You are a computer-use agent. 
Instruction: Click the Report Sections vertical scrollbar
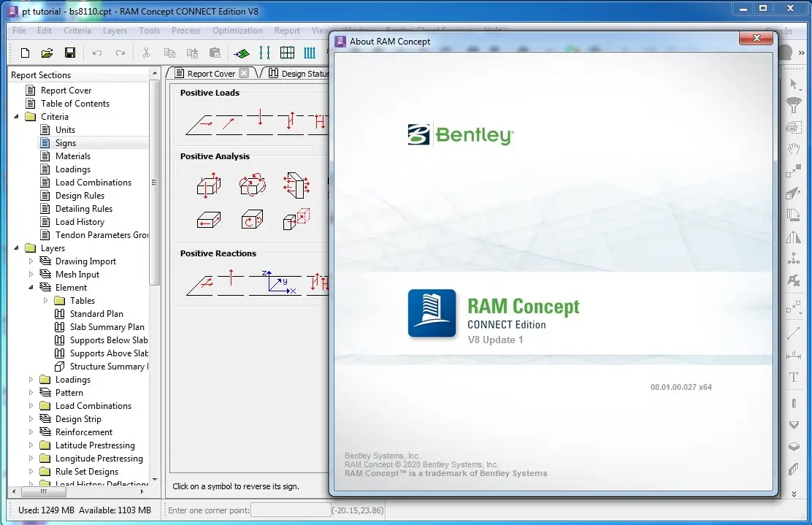point(154,182)
